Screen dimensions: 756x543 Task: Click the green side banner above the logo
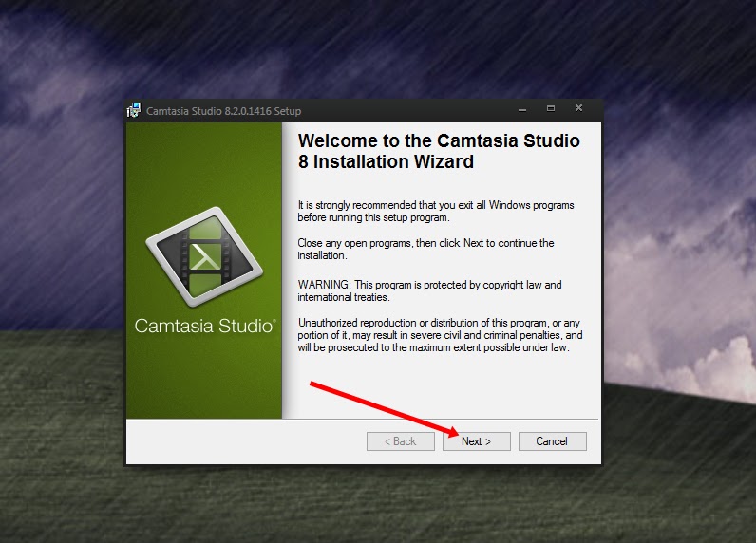[204, 164]
